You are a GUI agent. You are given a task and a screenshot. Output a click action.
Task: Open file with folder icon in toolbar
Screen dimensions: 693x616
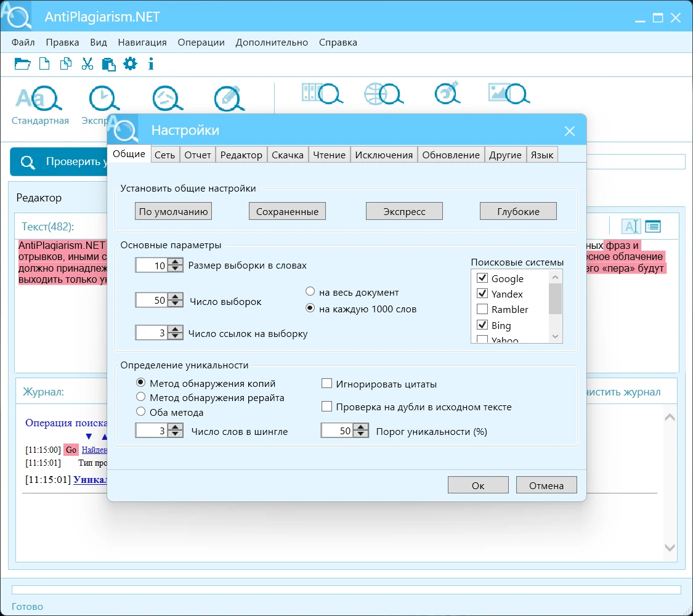pyautogui.click(x=22, y=64)
